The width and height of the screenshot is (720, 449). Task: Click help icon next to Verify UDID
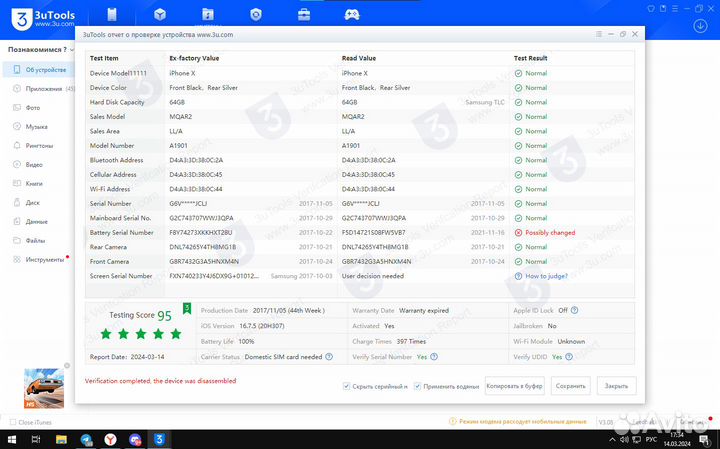[569, 357]
